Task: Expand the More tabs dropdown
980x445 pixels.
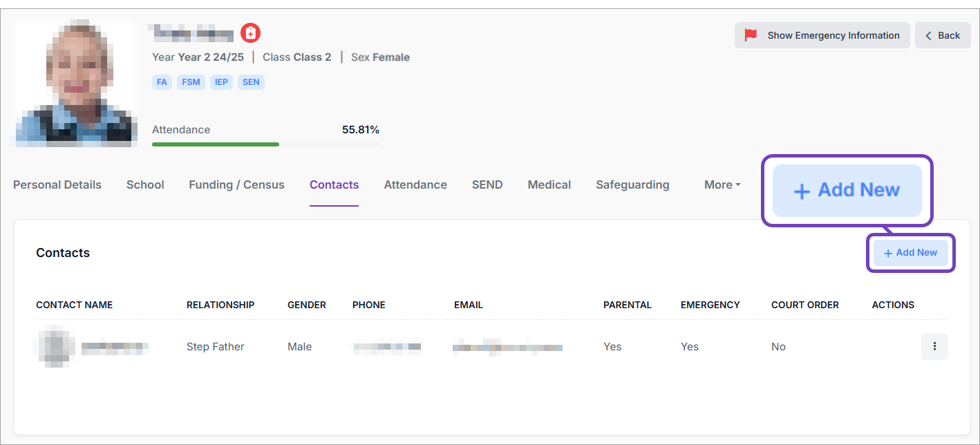Action: tap(722, 184)
